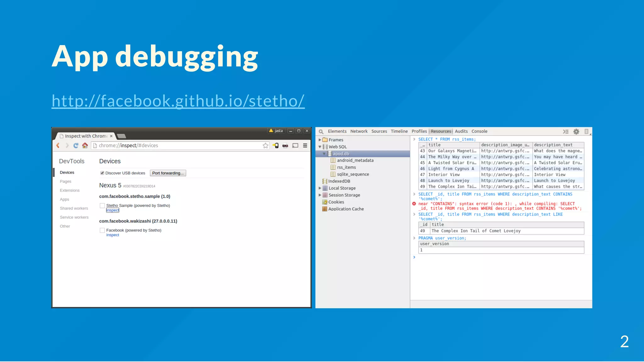644x362 pixels.
Task: Toggle the DevTools console drawer icon
Action: pos(566,132)
